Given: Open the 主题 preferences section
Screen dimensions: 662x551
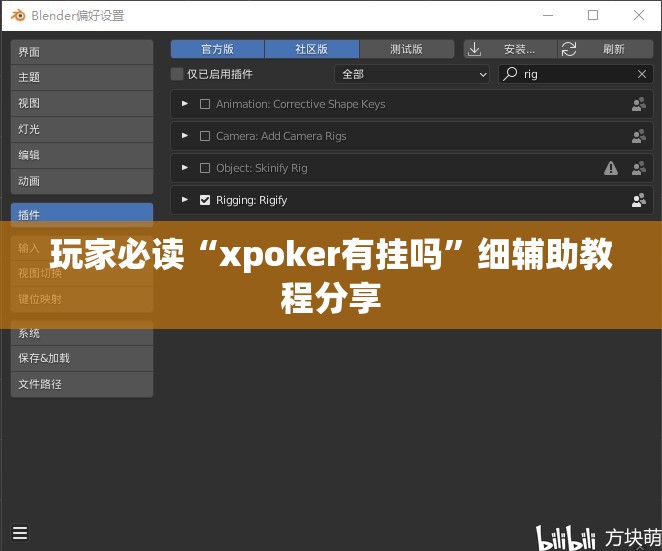Looking at the screenshot, I should [82, 78].
